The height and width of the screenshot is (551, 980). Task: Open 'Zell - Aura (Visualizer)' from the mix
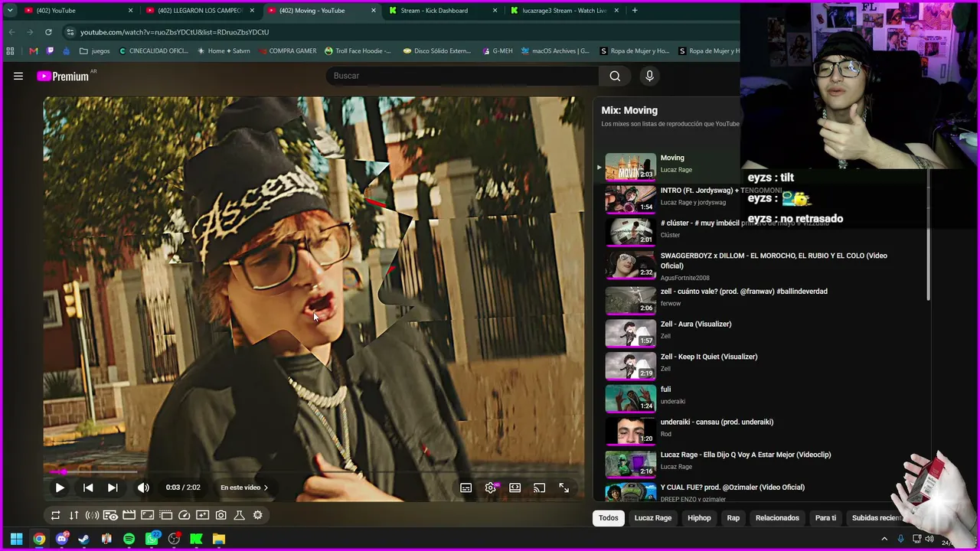point(696,324)
